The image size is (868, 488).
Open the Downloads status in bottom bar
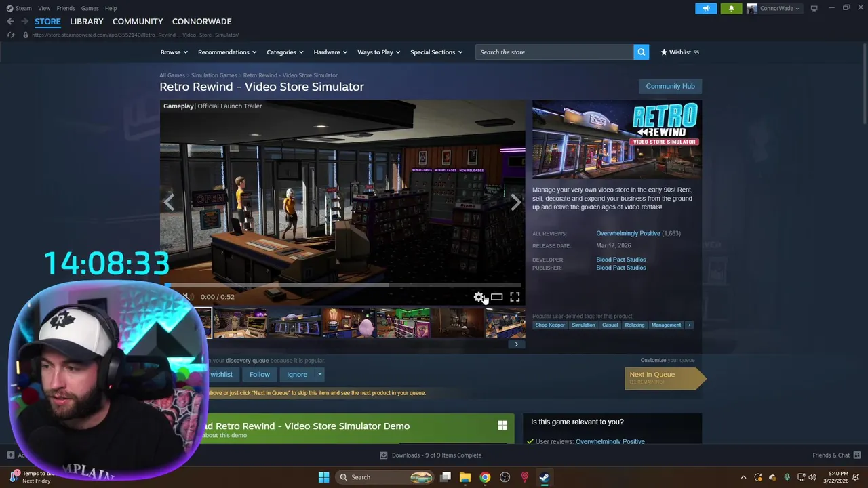pos(431,455)
